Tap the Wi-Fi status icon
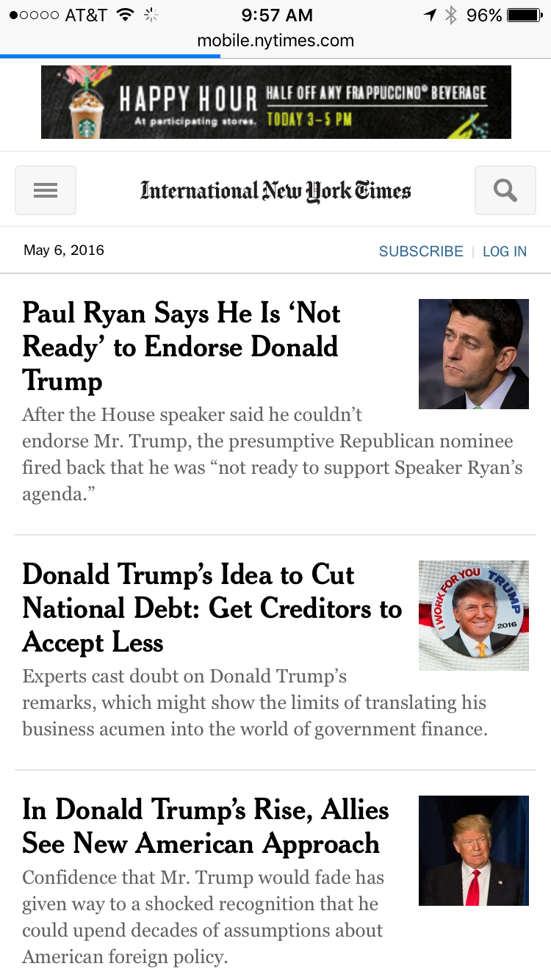 pyautogui.click(x=125, y=15)
